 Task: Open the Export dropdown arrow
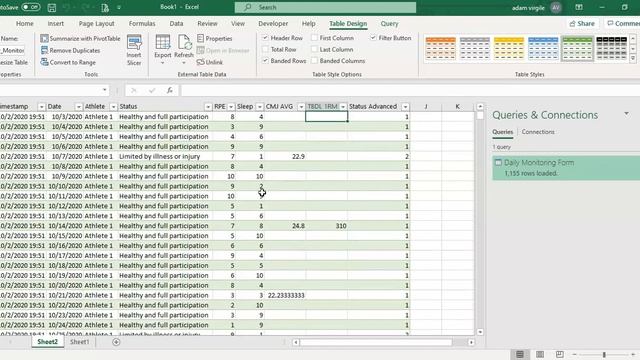pos(162,62)
